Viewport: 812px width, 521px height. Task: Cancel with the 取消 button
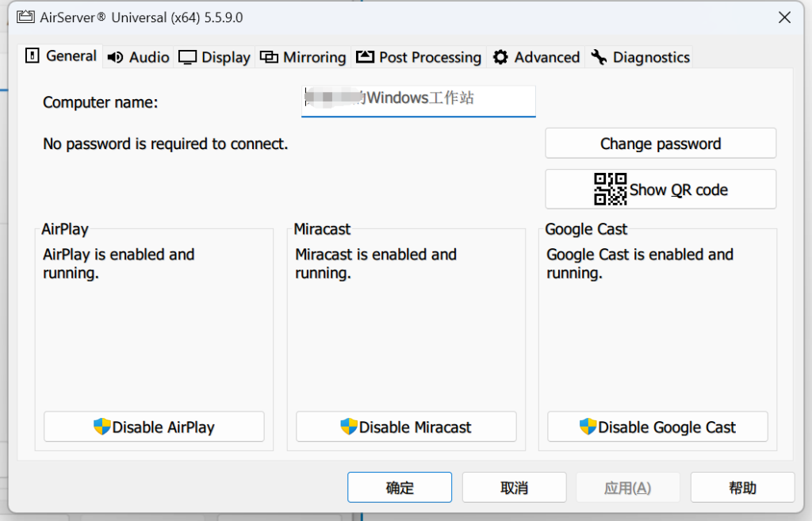pyautogui.click(x=514, y=488)
